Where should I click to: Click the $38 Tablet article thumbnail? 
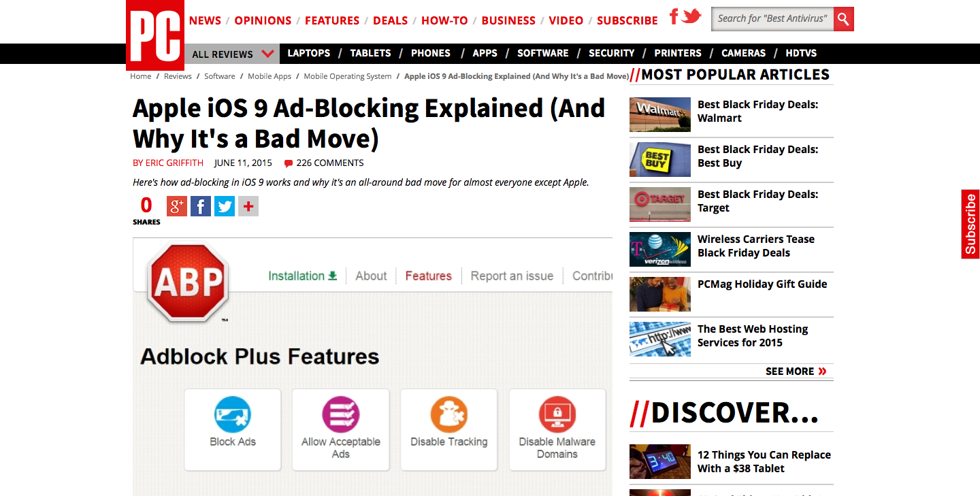[x=660, y=461]
